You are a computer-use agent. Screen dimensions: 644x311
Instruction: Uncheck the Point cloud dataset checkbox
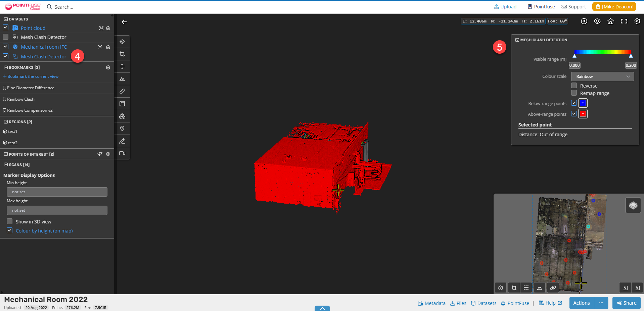pos(6,28)
